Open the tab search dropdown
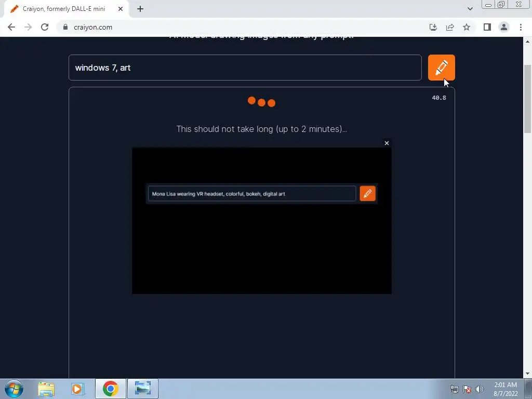 [x=470, y=9]
